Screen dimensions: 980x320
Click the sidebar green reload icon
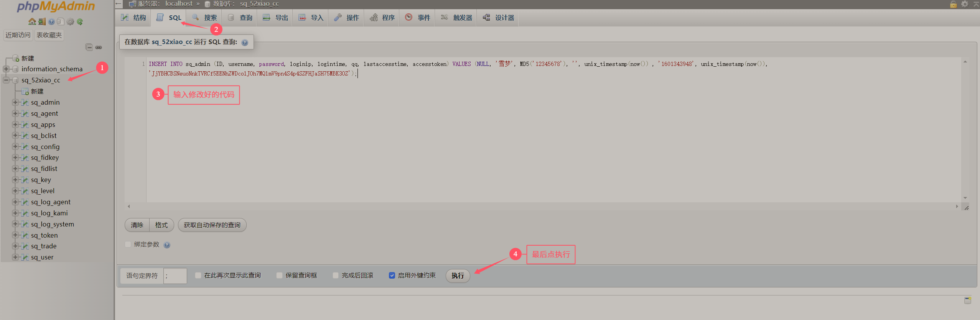tap(80, 22)
